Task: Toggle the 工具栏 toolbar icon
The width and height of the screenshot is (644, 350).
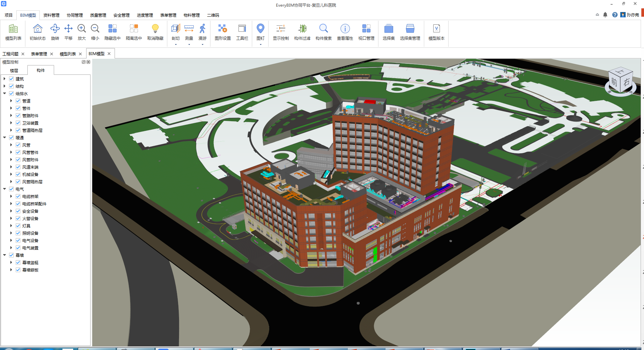Action: click(242, 32)
